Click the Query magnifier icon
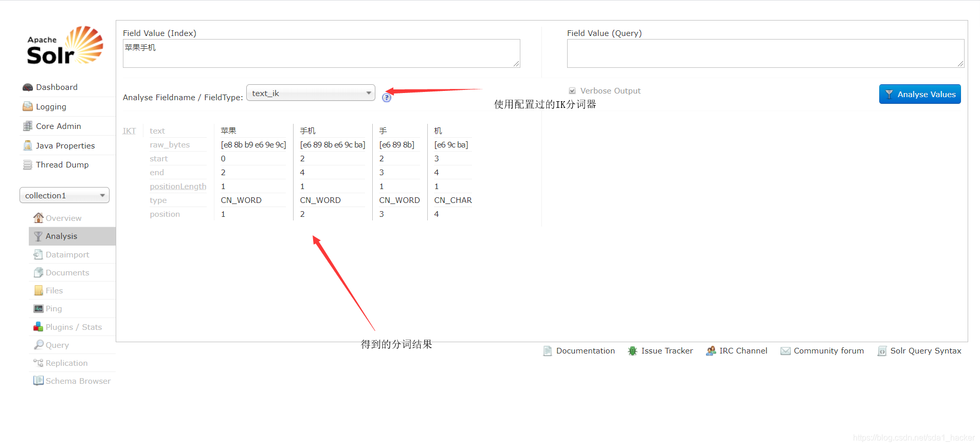Viewport: 980px width, 447px height. (39, 345)
